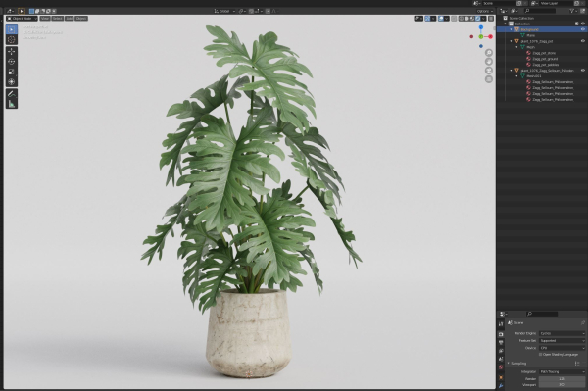Screen dimensions: 588x391
Task: Switch to rendered viewport shading
Action: point(478,19)
